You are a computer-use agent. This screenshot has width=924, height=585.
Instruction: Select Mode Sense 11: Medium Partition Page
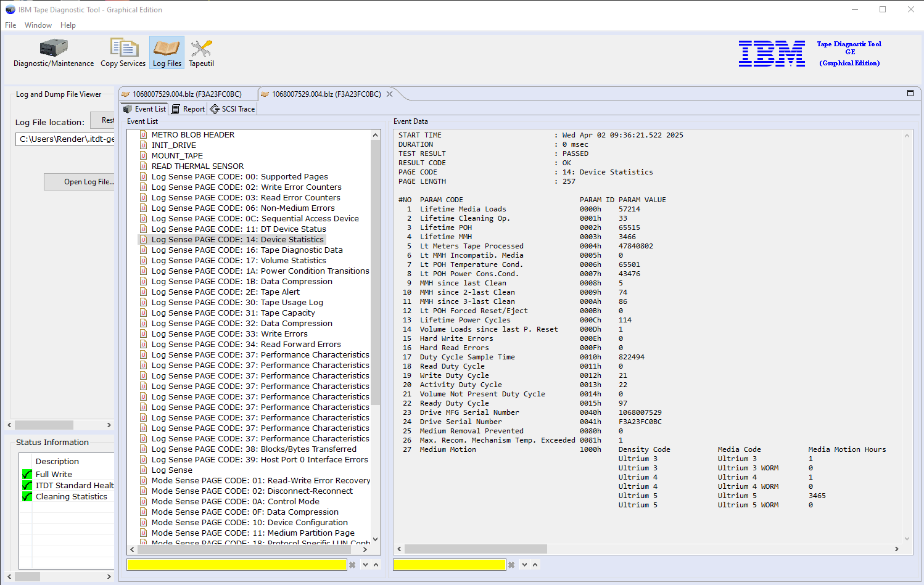(x=253, y=533)
